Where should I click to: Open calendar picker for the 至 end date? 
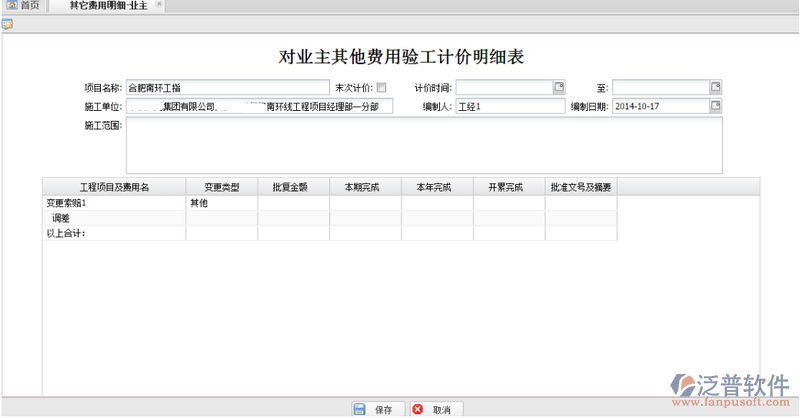[x=715, y=87]
